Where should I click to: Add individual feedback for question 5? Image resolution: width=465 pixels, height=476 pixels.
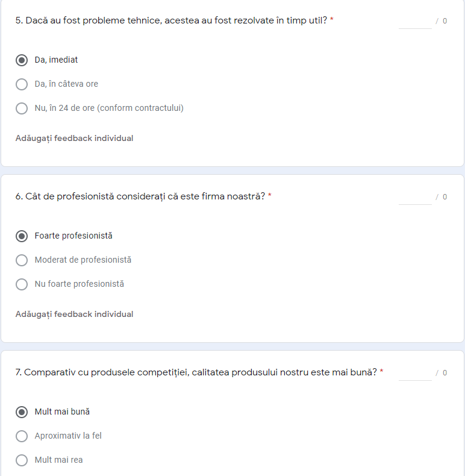[x=74, y=139]
